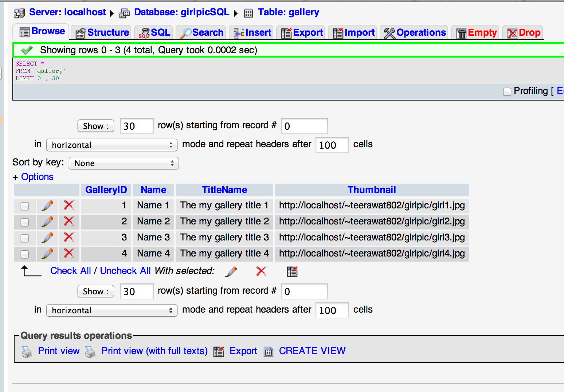Image resolution: width=564 pixels, height=392 pixels.
Task: Click the red delete X for Name 4 row
Action: click(68, 254)
